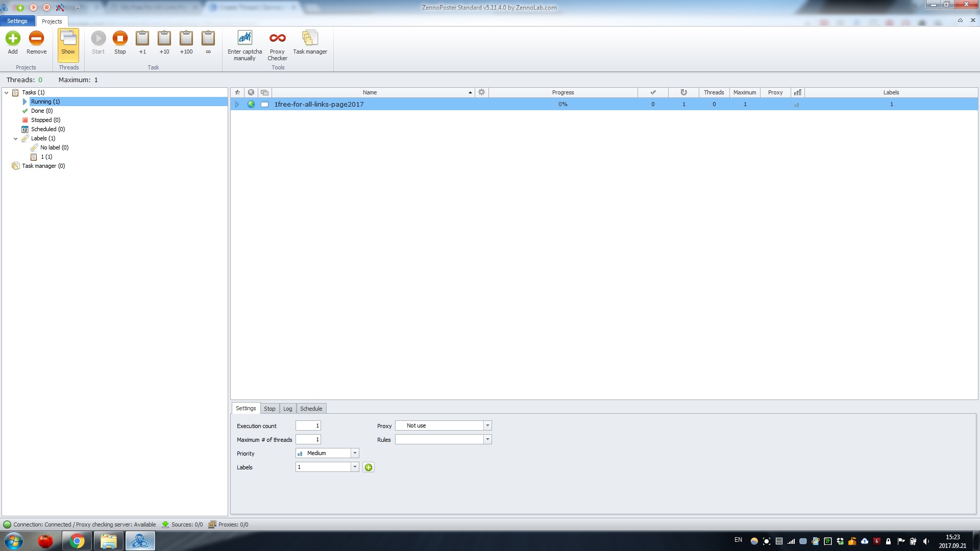The width and height of the screenshot is (980, 551).
Task: Click the Proxies 0/0 status entry
Action: click(228, 524)
